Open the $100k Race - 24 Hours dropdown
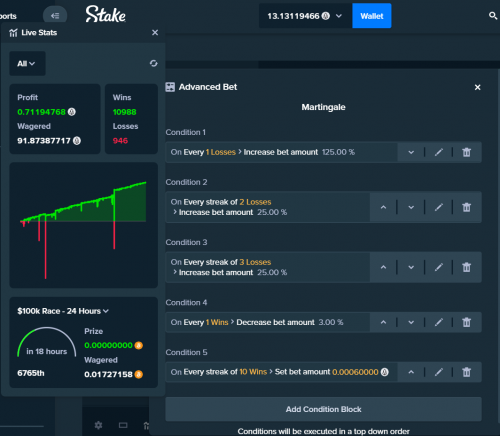This screenshot has height=436, width=500. point(63,311)
